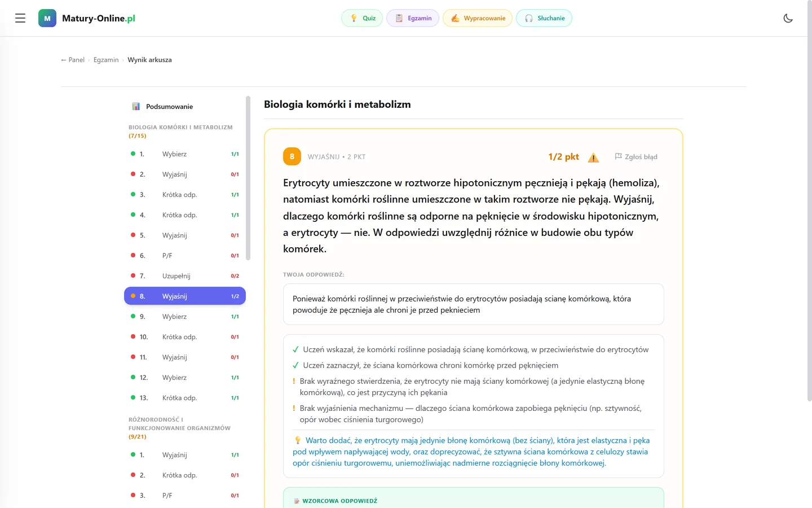
Task: Click the yellow warning triangle icon
Action: coord(593,157)
